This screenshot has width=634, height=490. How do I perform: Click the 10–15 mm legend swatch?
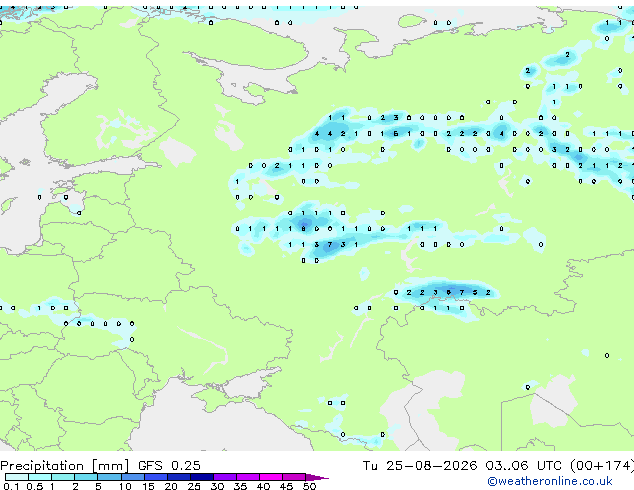coord(133,477)
